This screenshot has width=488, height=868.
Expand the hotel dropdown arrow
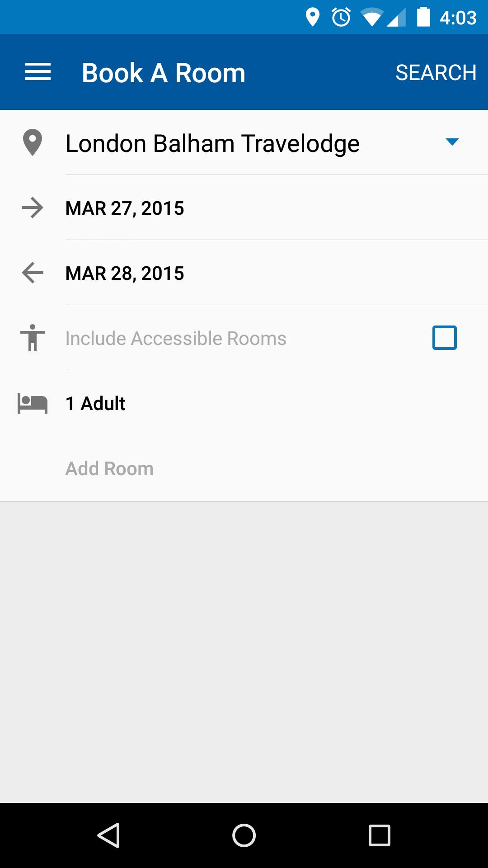click(x=452, y=142)
